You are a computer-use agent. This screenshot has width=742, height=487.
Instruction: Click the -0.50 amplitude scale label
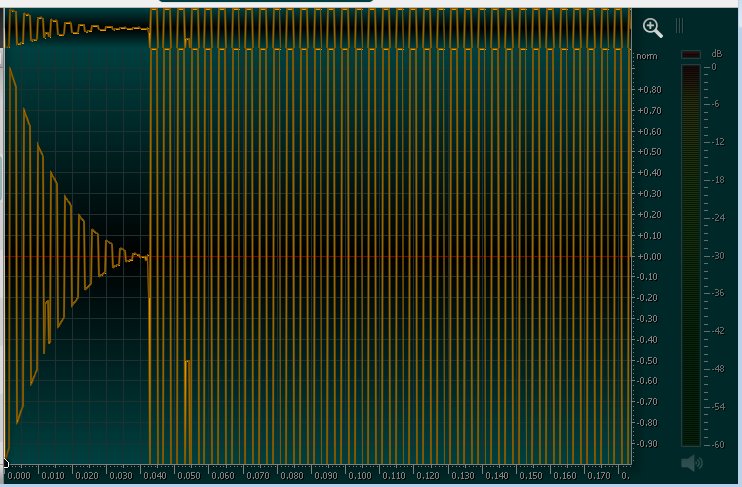pyautogui.click(x=646, y=361)
